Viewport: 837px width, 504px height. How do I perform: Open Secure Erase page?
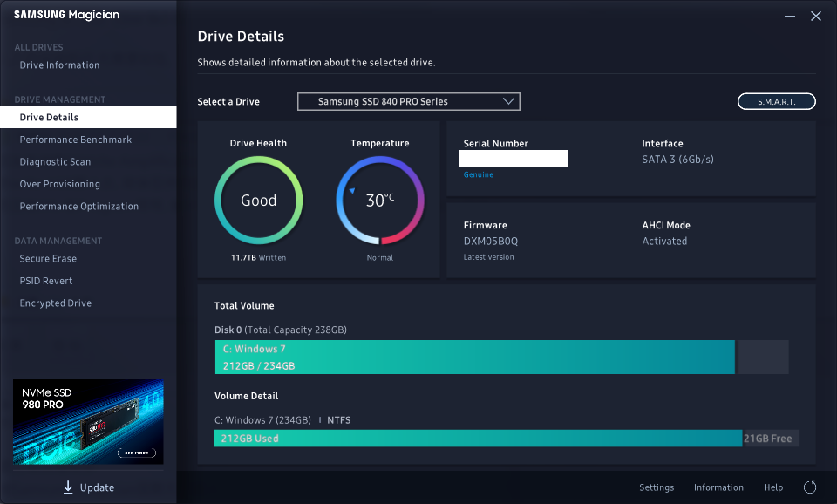48,258
